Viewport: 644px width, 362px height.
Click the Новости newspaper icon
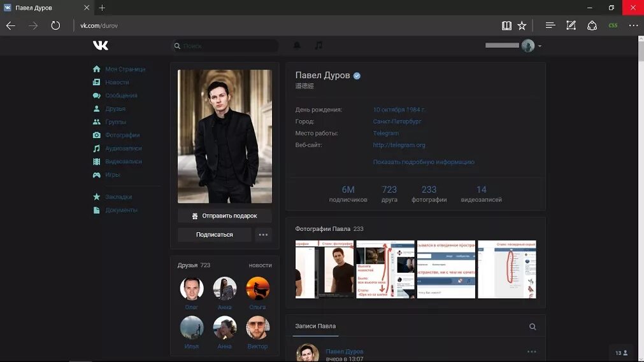click(97, 82)
